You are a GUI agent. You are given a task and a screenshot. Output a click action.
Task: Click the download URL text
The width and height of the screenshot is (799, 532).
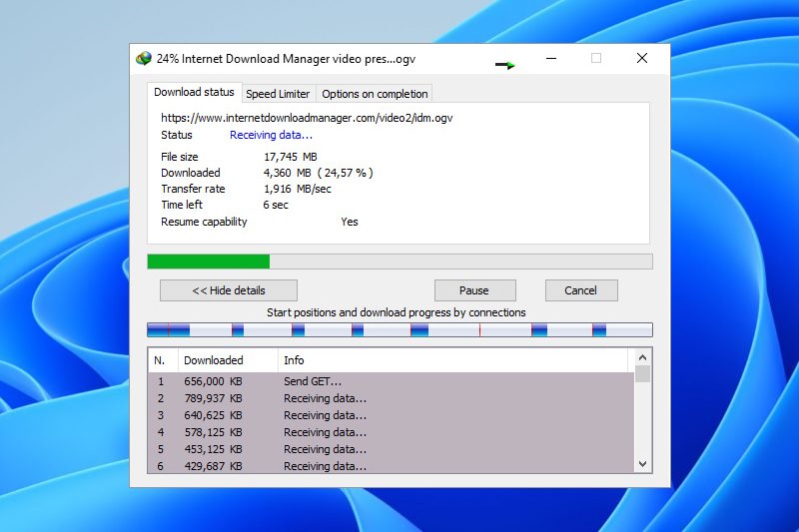[x=307, y=118]
